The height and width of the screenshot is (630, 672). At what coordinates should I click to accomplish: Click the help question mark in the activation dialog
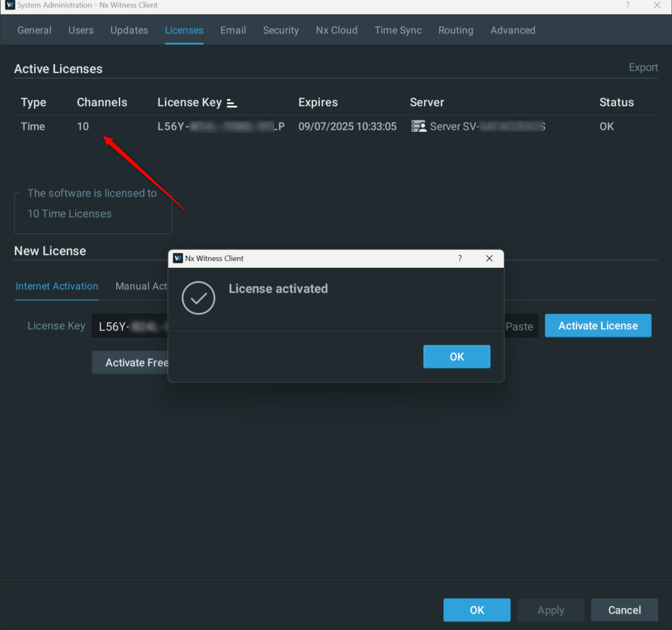[459, 258]
